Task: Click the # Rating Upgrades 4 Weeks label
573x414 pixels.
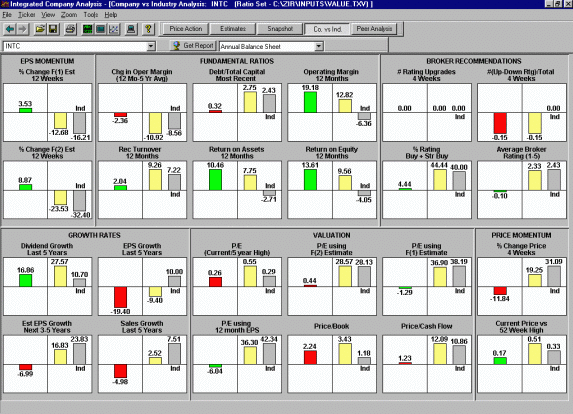Action: pos(426,75)
